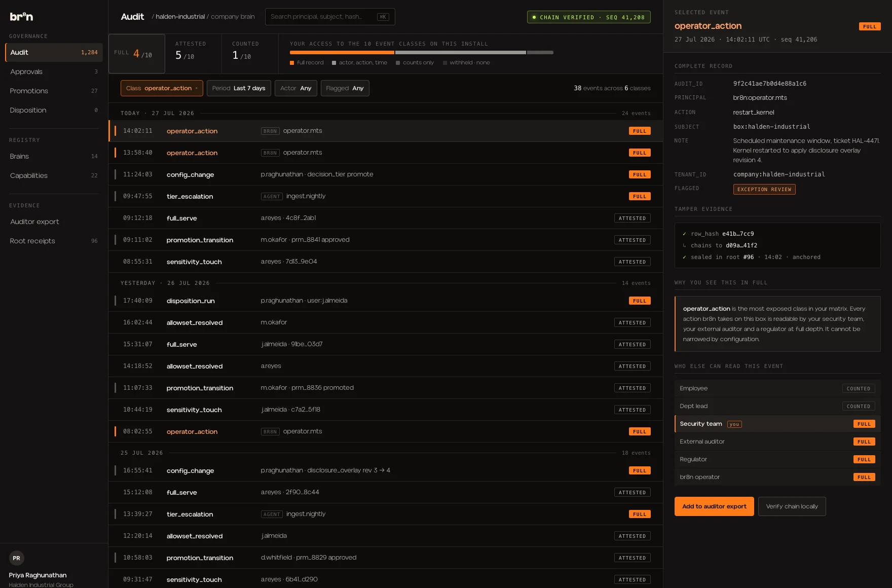Select the ATTESTED 5/10 tab

click(x=193, y=54)
